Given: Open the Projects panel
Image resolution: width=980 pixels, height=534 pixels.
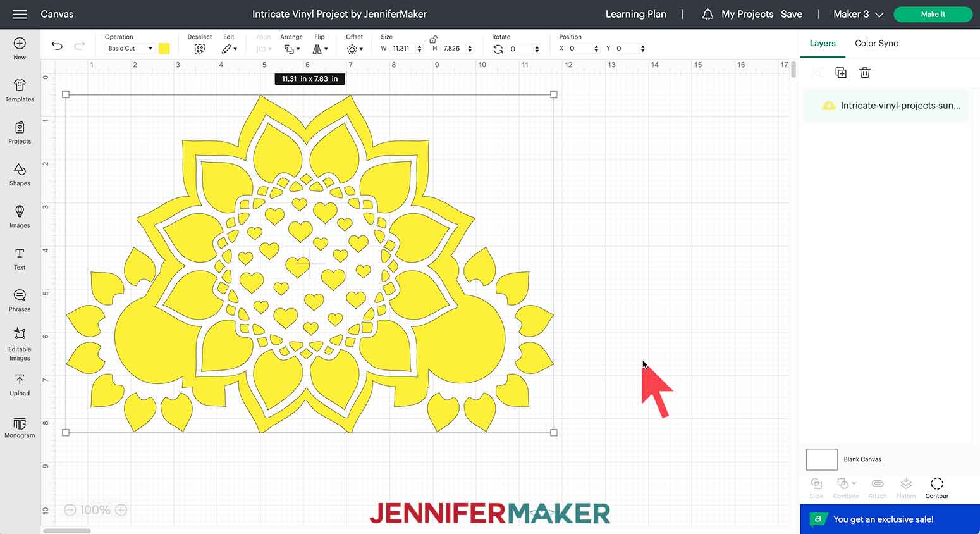Looking at the screenshot, I should point(20,133).
